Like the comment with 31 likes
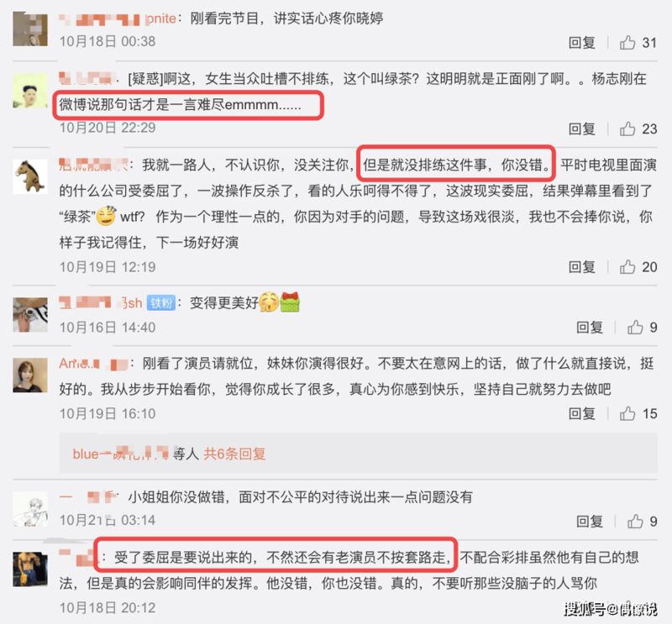 click(x=627, y=43)
